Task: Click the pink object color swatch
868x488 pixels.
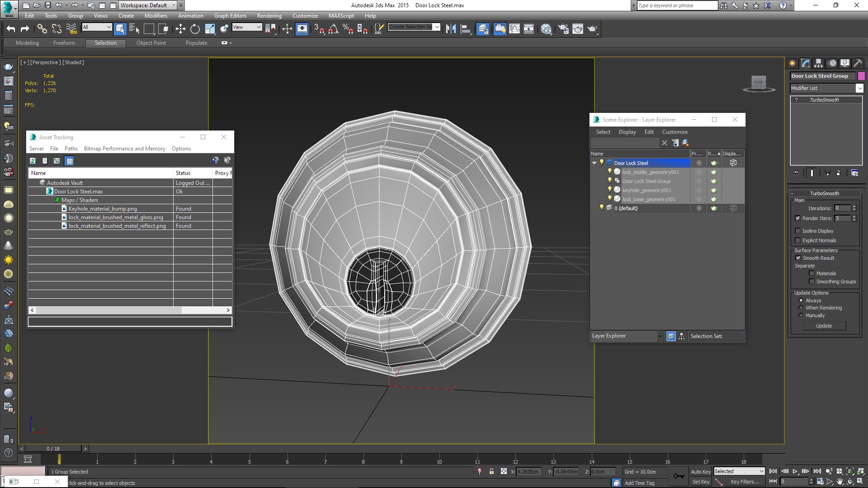Action: 862,76
